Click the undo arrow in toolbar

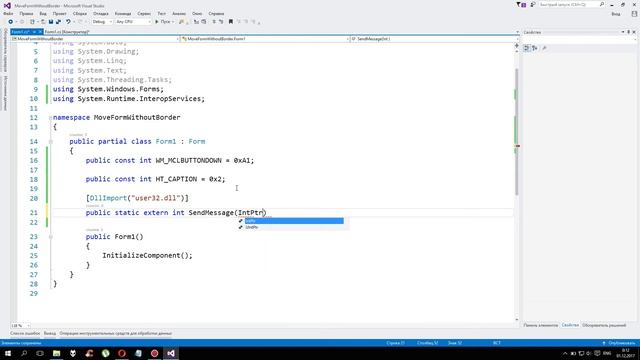[x=68, y=22]
